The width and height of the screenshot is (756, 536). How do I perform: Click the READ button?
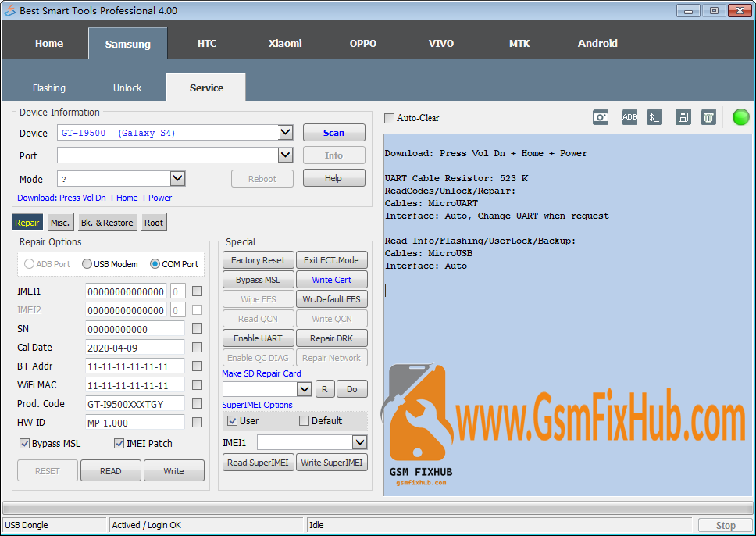pyautogui.click(x=110, y=471)
